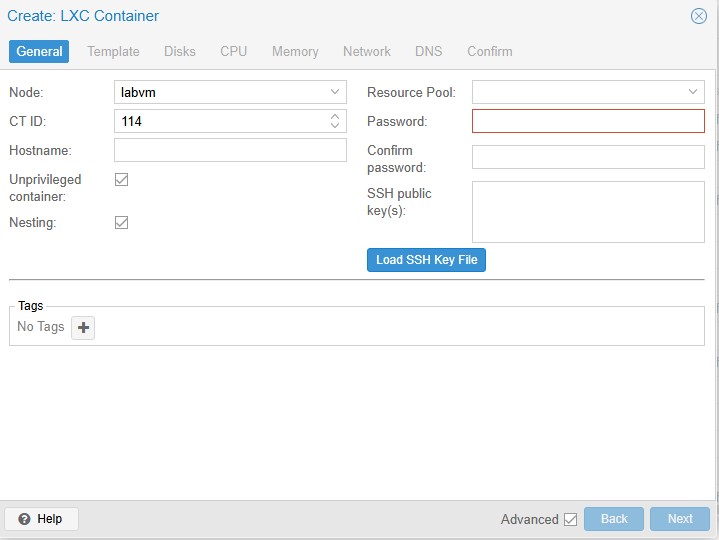Go to the Disks tab
The image size is (719, 540).
(x=180, y=51)
